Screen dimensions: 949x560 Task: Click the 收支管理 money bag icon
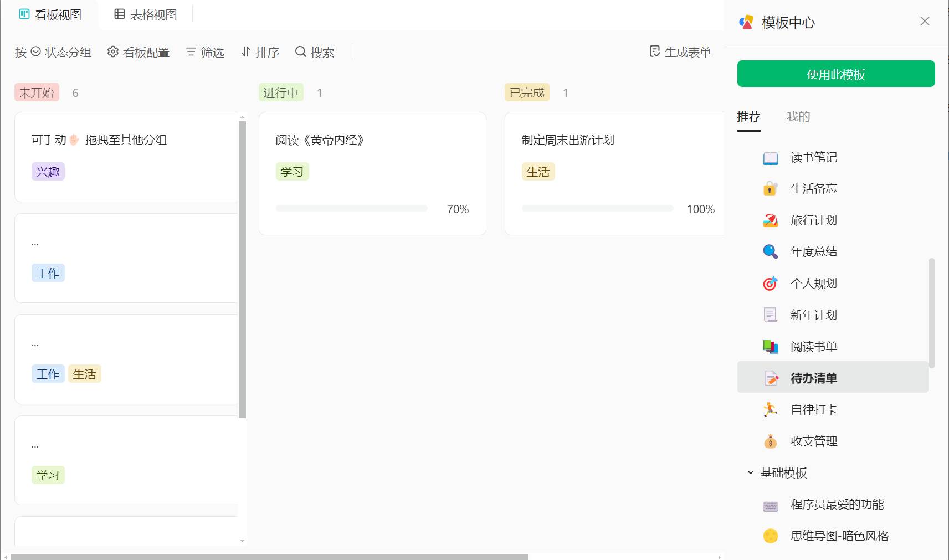tap(771, 441)
